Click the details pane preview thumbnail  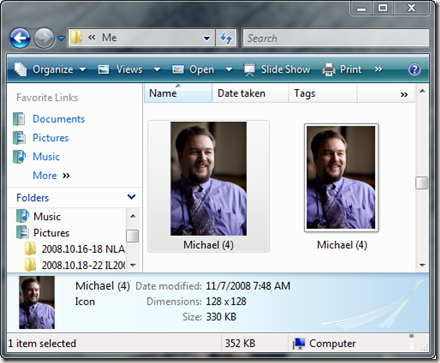click(x=37, y=302)
